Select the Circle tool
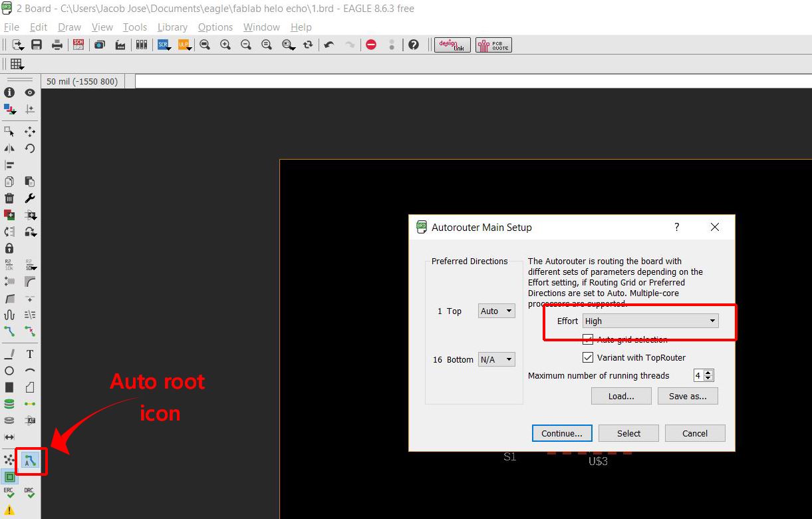The image size is (812, 519). pyautogui.click(x=9, y=371)
